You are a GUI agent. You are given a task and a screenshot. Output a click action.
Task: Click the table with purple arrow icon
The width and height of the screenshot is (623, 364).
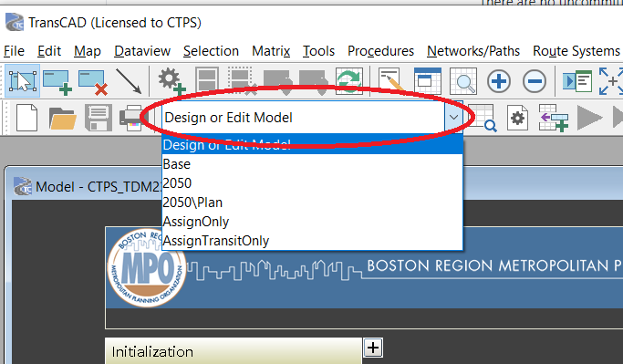click(554, 118)
